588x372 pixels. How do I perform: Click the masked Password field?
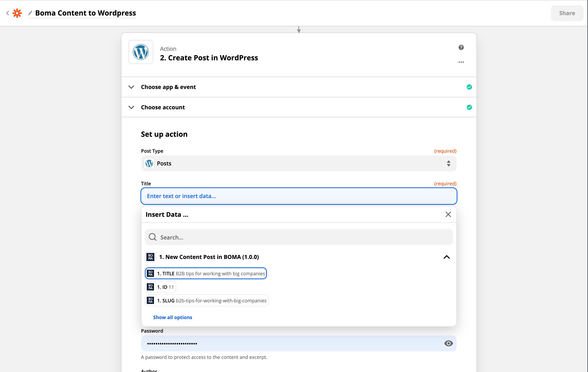pos(298,343)
